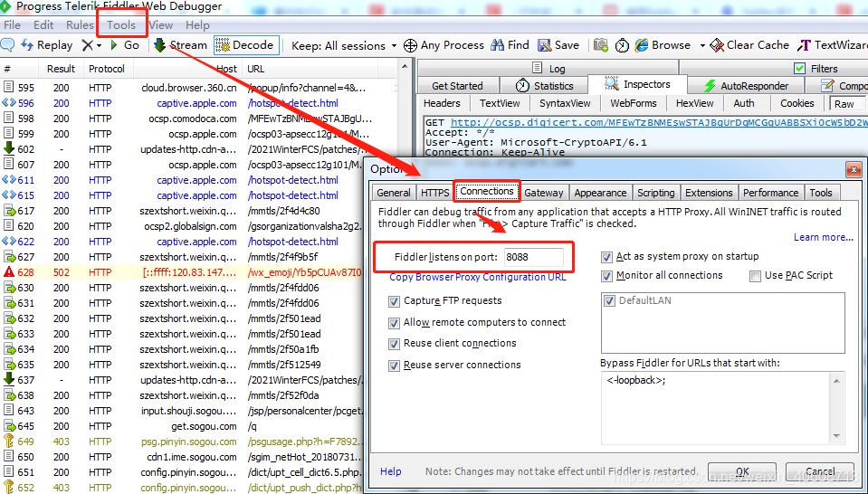868x494 pixels.
Task: Click the Learn more link
Action: 823,237
